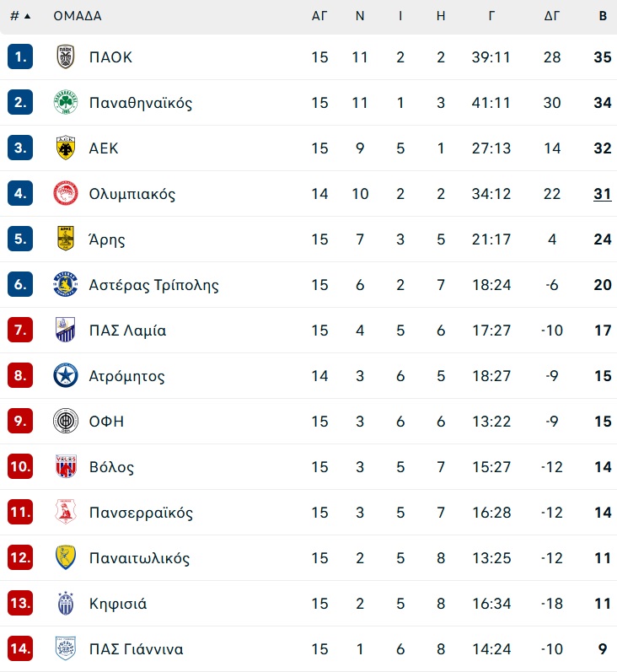The height and width of the screenshot is (672, 617).
Task: Sort by the ΔΓ goal difference header
Action: click(x=552, y=16)
